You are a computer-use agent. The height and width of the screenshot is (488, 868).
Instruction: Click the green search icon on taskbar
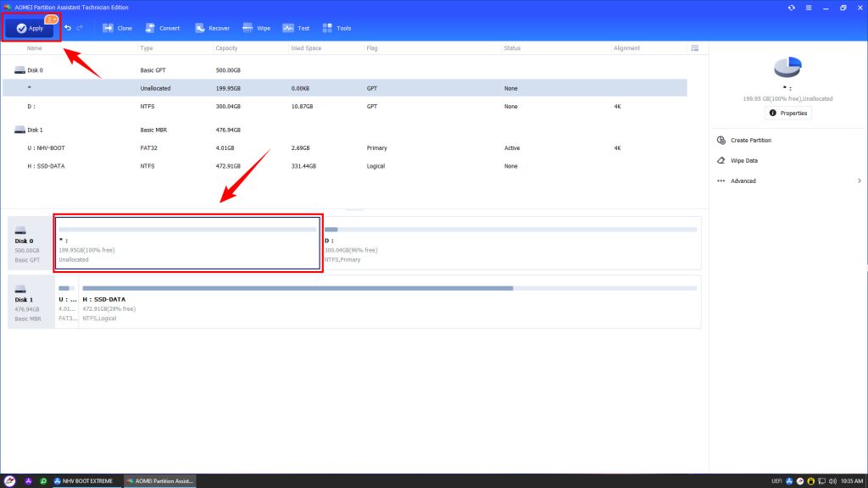click(43, 481)
